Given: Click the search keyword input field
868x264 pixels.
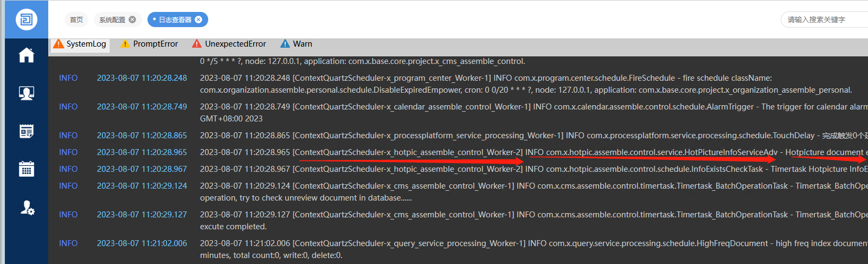Looking at the screenshot, I should coord(824,20).
